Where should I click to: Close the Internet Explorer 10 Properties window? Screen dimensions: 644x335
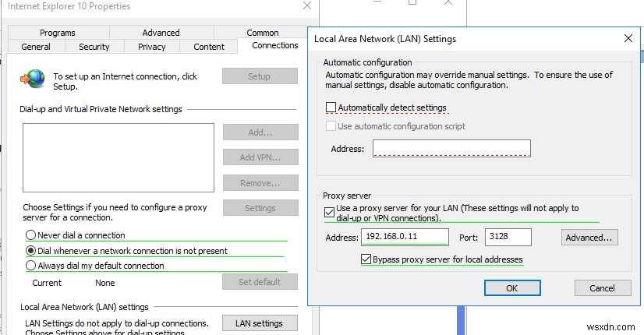[307, 5]
